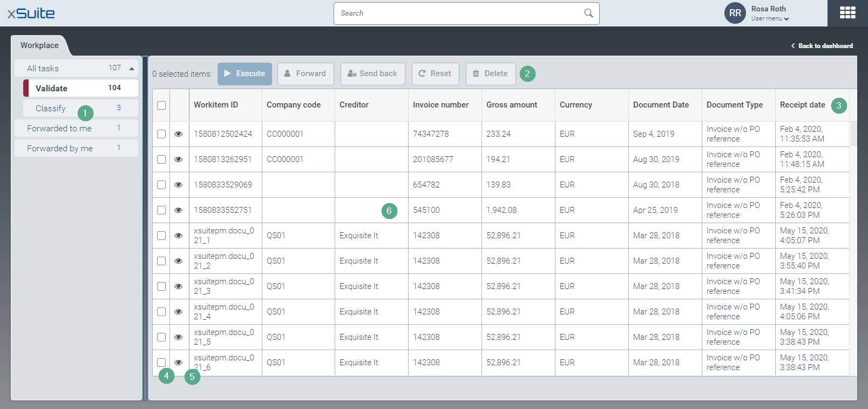Click the search magnifier icon
Screen dimensions: 868x409
point(588,13)
